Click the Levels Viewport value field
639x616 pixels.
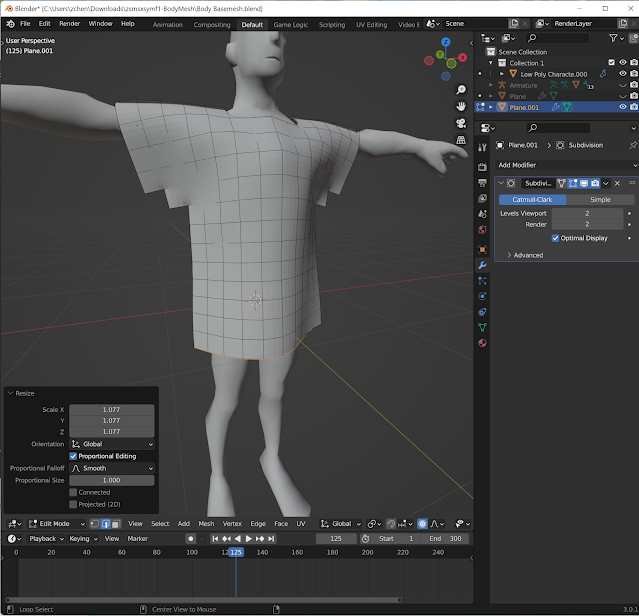point(585,213)
